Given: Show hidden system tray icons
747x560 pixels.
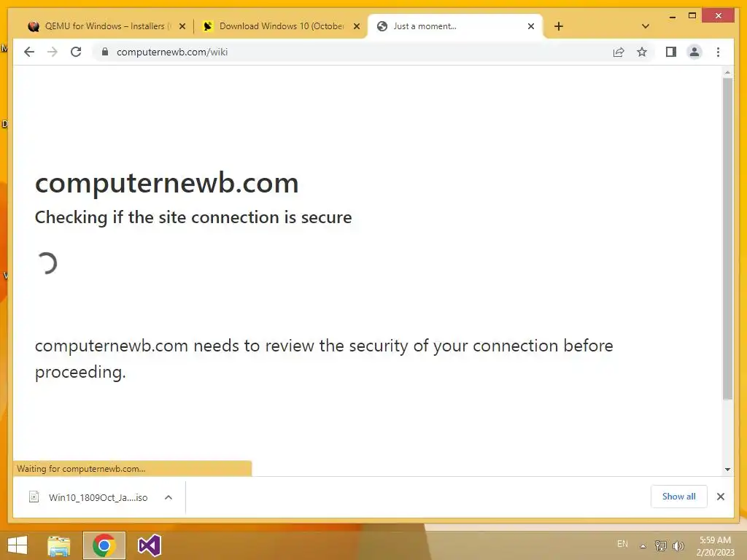Looking at the screenshot, I should click(x=643, y=545).
